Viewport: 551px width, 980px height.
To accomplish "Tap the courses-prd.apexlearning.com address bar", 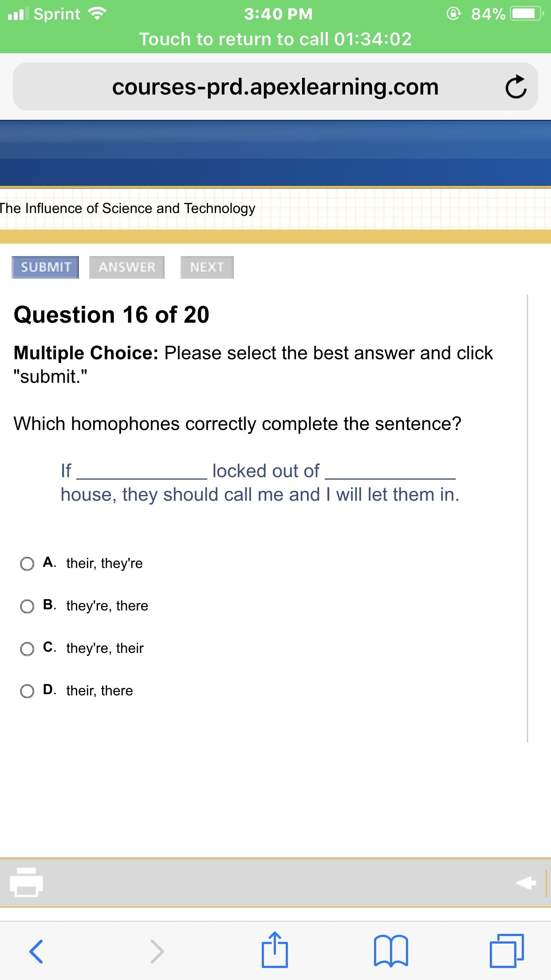I will [275, 87].
